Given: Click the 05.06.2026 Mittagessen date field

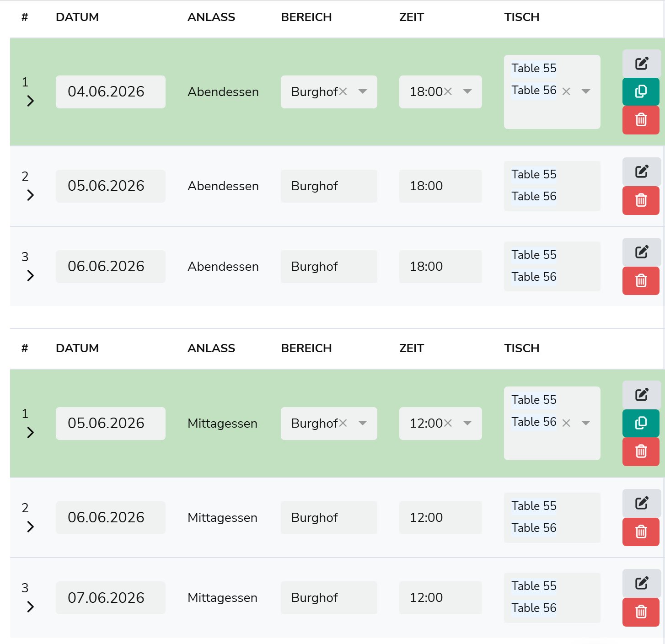Looking at the screenshot, I should click(111, 424).
